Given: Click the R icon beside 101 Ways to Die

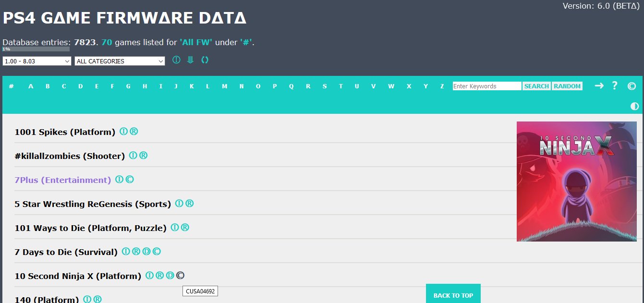Looking at the screenshot, I should click(185, 227).
